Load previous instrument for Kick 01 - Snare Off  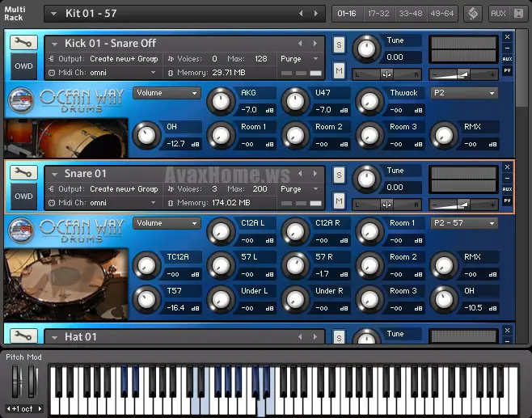pyautogui.click(x=300, y=43)
